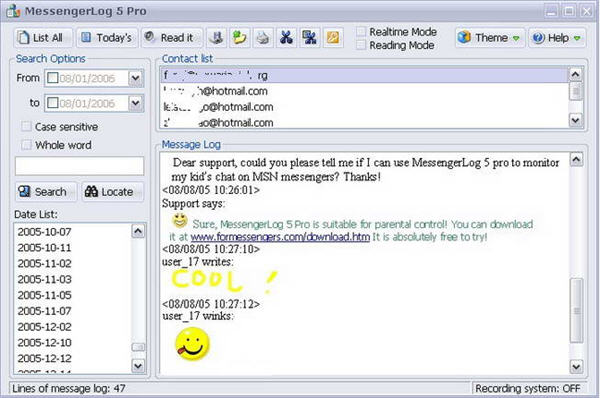This screenshot has height=398, width=600.
Task: Click the smiley emoticon in Support's message
Action: (x=180, y=220)
